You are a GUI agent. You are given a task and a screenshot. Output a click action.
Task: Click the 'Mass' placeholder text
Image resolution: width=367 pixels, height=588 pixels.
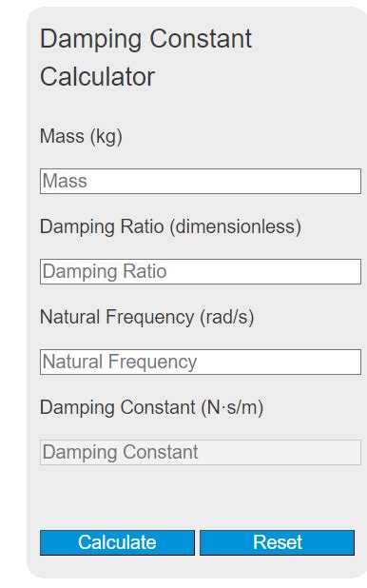[65, 181]
